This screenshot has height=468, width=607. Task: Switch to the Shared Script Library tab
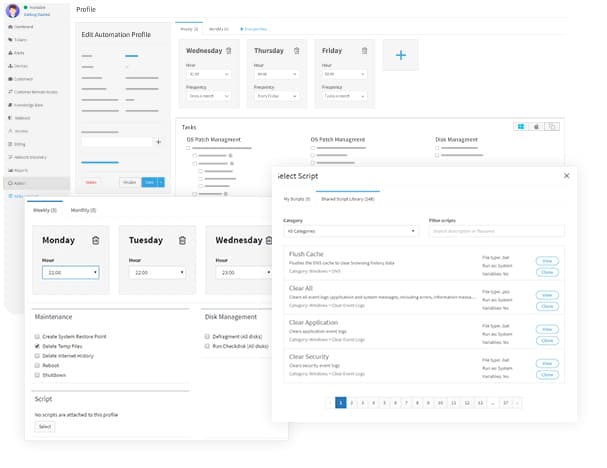pos(347,199)
